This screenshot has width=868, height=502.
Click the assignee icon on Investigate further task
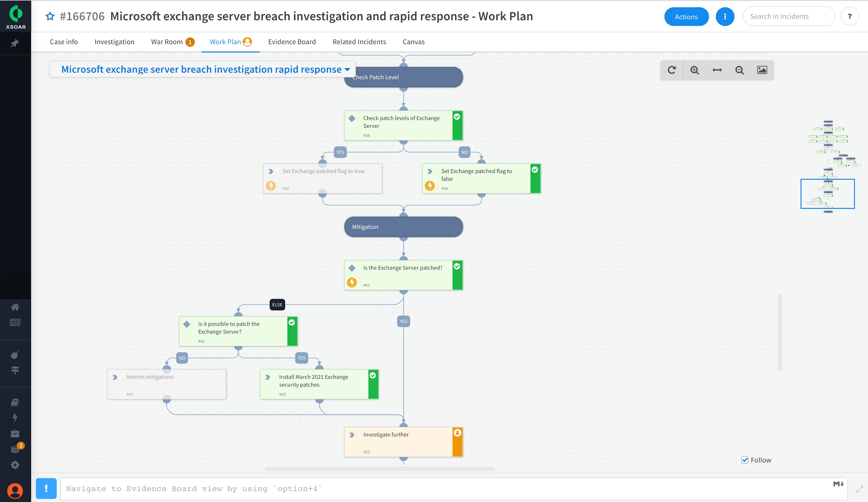pyautogui.click(x=458, y=433)
